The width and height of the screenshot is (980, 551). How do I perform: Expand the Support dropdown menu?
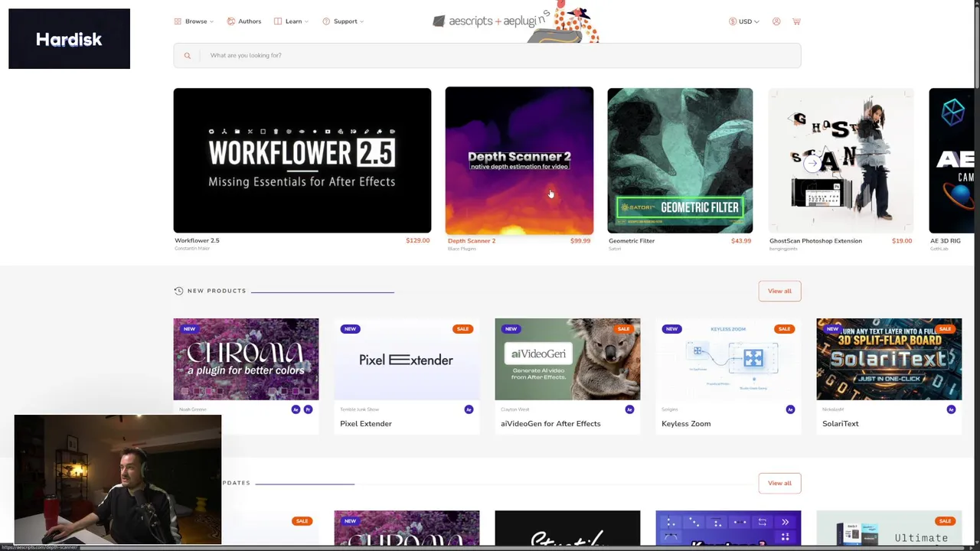[344, 21]
